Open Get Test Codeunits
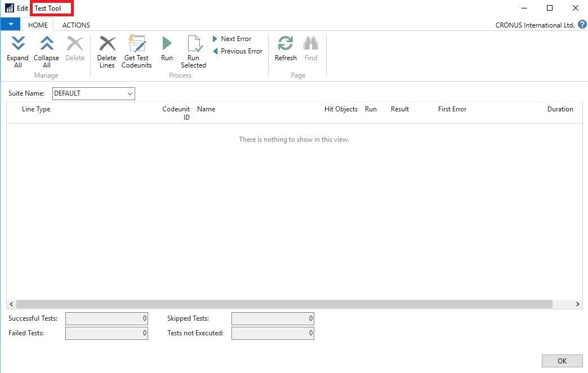This screenshot has width=588, height=373. point(137,44)
